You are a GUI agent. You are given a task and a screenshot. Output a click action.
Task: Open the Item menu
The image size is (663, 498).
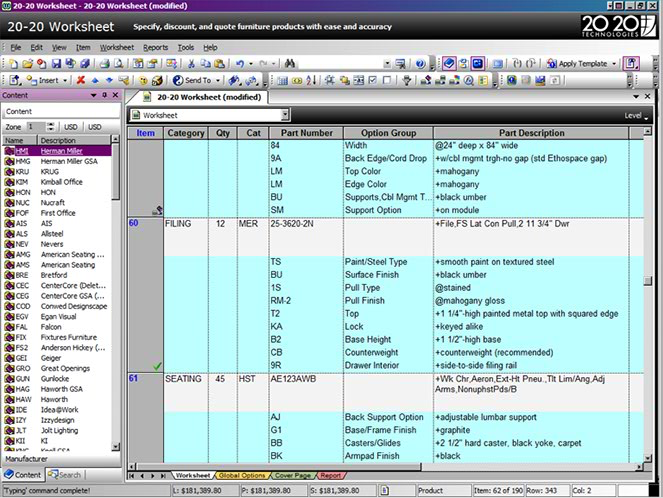(83, 47)
